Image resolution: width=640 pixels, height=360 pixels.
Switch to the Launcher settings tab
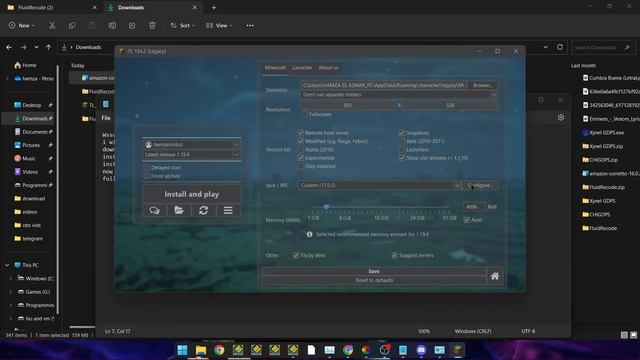pos(302,68)
